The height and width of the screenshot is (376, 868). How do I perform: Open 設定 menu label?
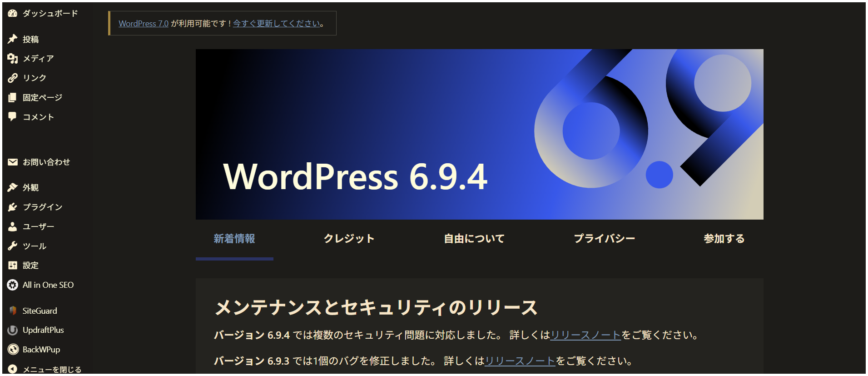(31, 265)
